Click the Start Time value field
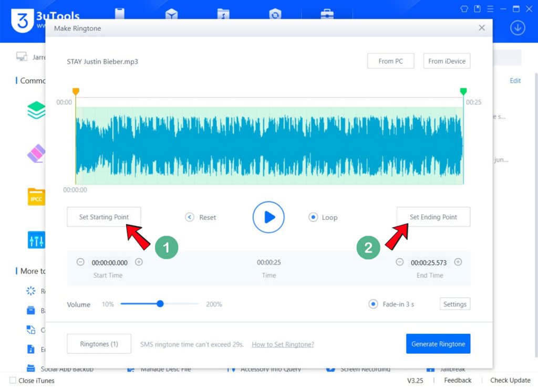The image size is (538, 392). [109, 262]
